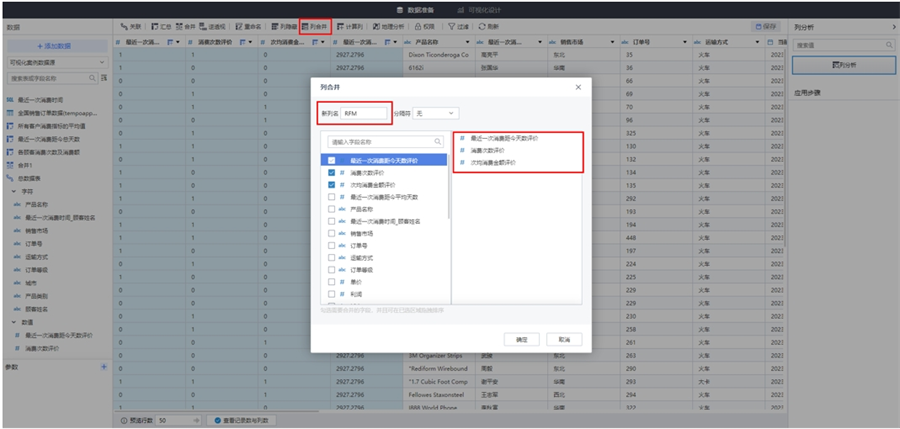Click the search icon in field search box
This screenshot has width=900, height=429.
click(x=437, y=142)
